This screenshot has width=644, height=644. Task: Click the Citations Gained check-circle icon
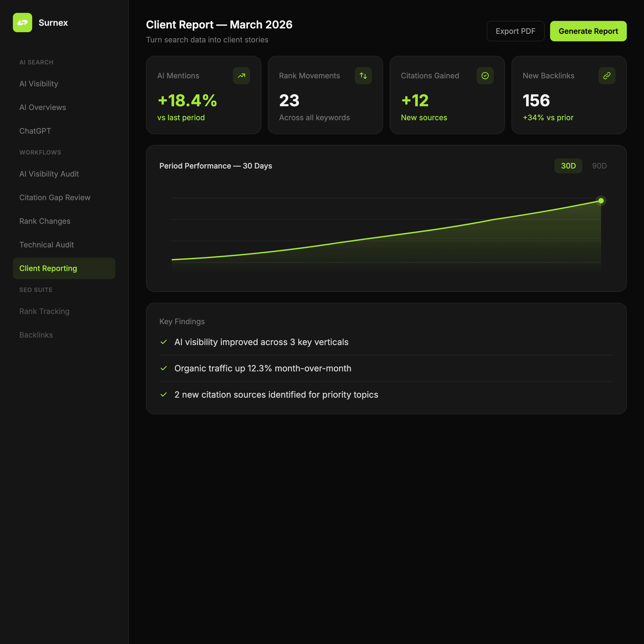coord(485,76)
